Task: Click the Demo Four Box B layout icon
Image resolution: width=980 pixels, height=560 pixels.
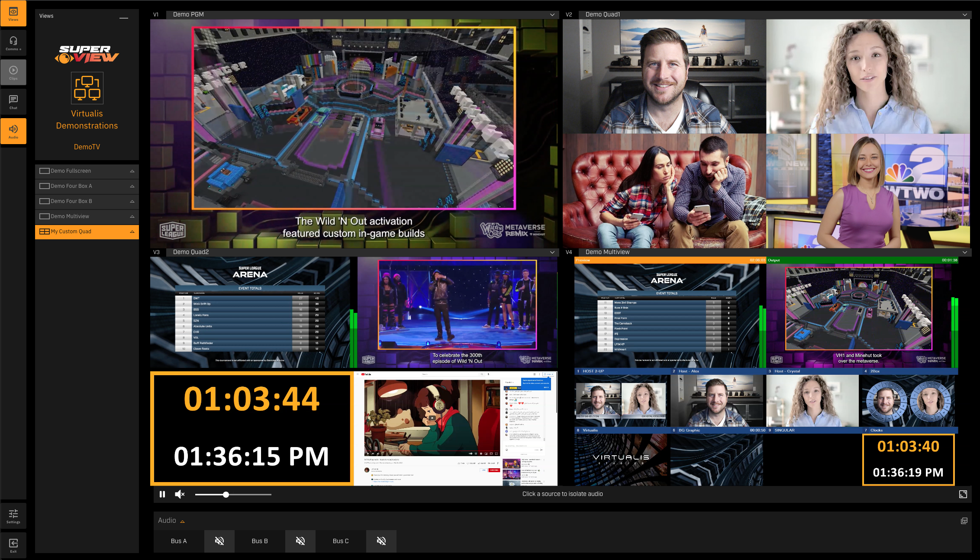Action: pos(44,201)
